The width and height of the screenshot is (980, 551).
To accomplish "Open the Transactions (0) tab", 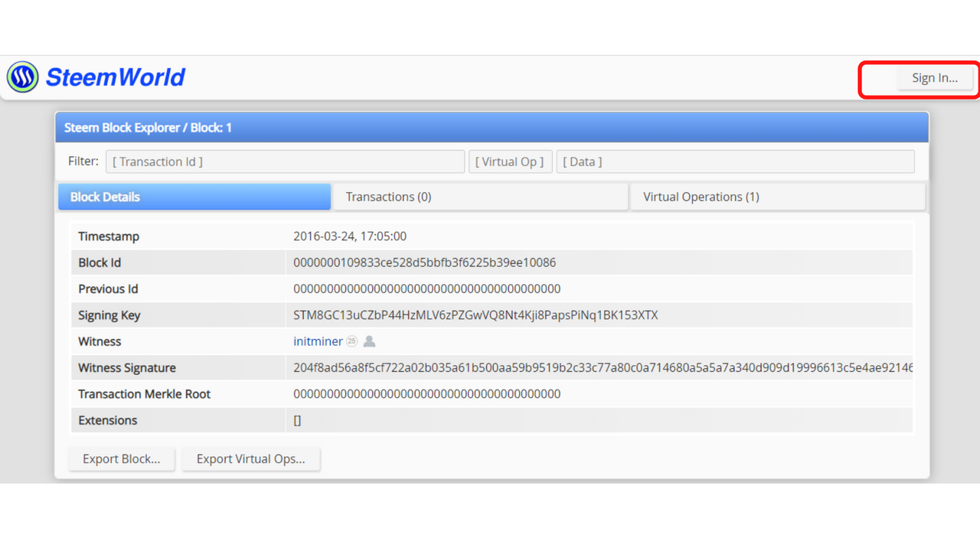I will (x=480, y=197).
